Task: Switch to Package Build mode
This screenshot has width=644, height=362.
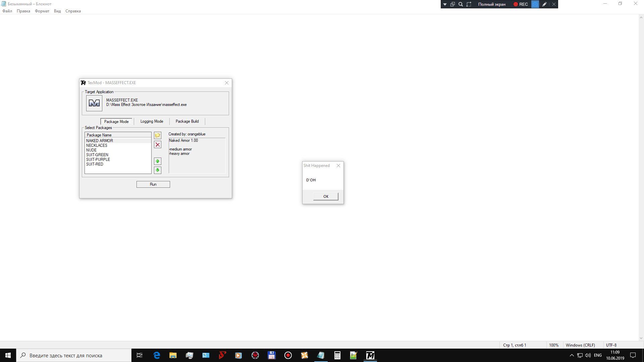Action: [x=187, y=121]
